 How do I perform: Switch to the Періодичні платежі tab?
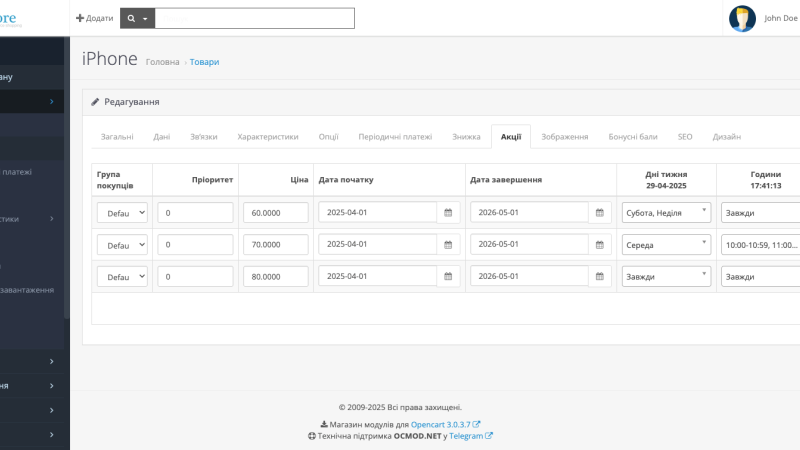click(395, 137)
